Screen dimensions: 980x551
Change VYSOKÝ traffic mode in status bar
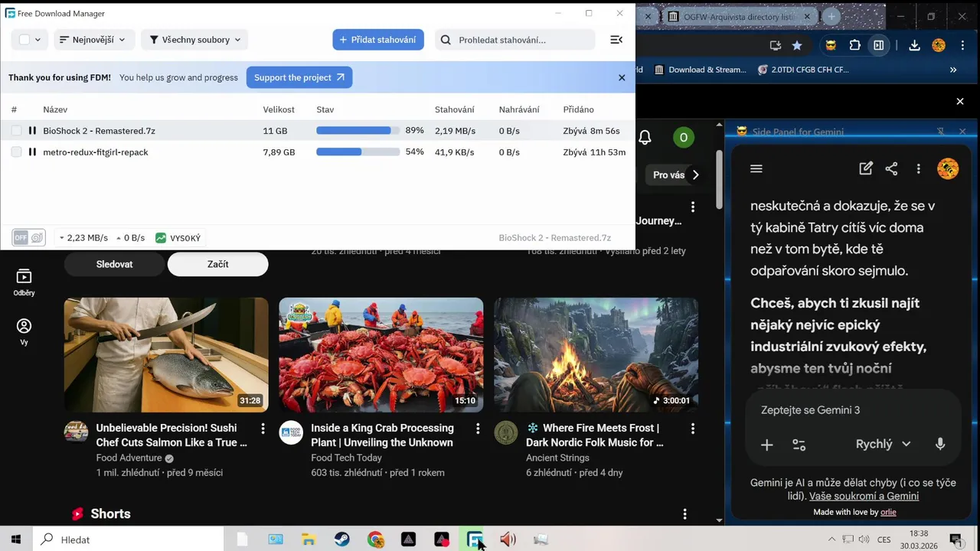[178, 238]
